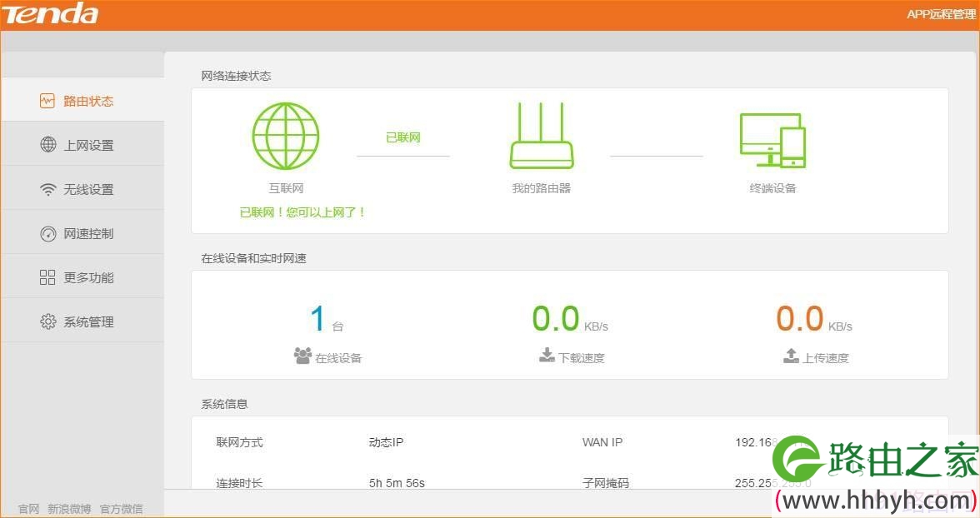Image resolution: width=980 pixels, height=518 pixels.
Task: Click the 网速控制 speedometer icon
Action: pyautogui.click(x=48, y=234)
